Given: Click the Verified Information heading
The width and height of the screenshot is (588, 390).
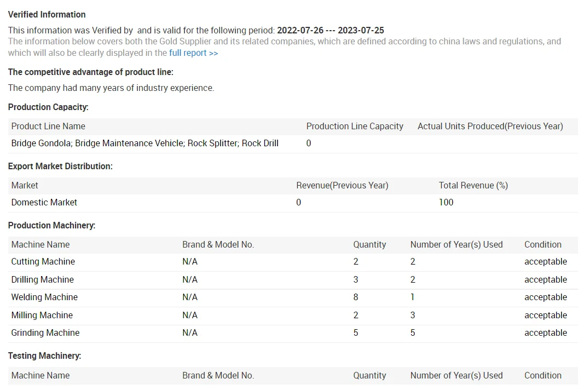Looking at the screenshot, I should point(47,14).
